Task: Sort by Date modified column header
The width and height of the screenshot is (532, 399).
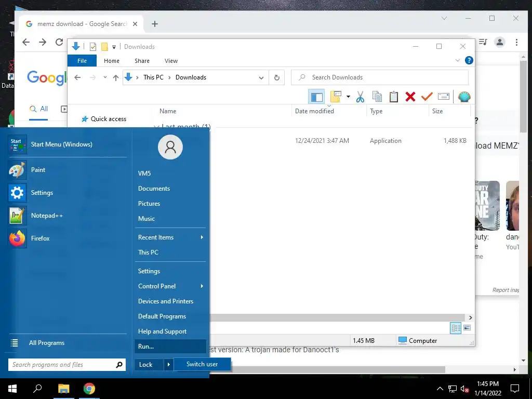Action: coord(314,111)
